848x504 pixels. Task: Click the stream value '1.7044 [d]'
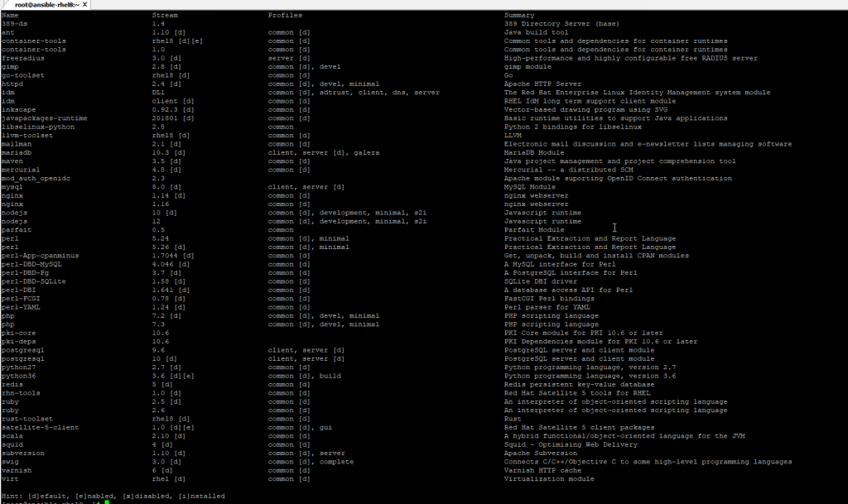pos(173,256)
